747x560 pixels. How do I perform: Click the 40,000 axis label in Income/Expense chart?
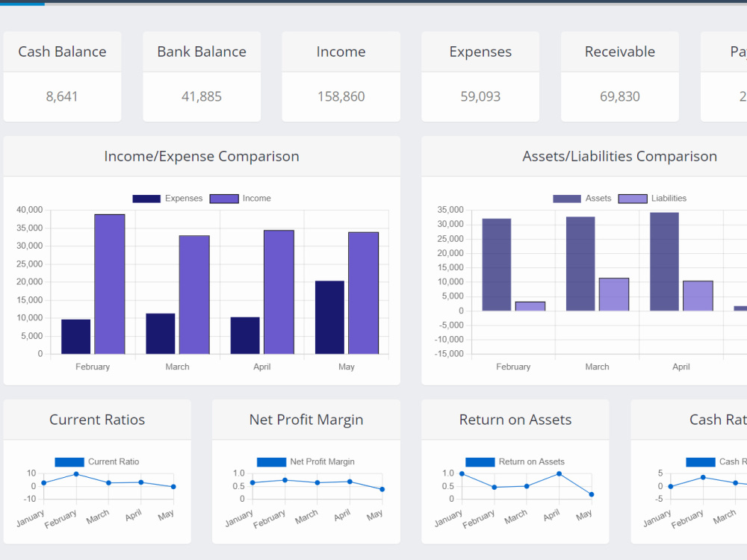click(30, 210)
